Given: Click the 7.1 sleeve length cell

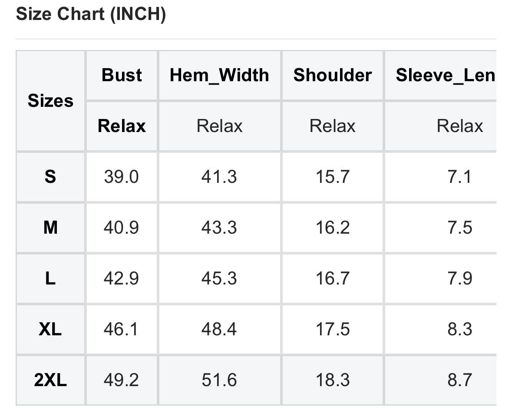Looking at the screenshot, I should coord(459,177).
